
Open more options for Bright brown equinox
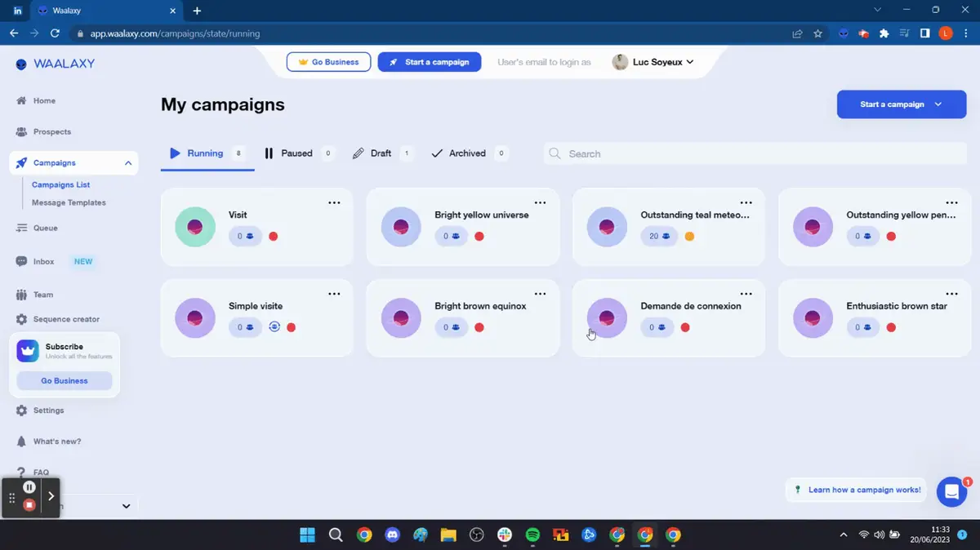click(540, 294)
